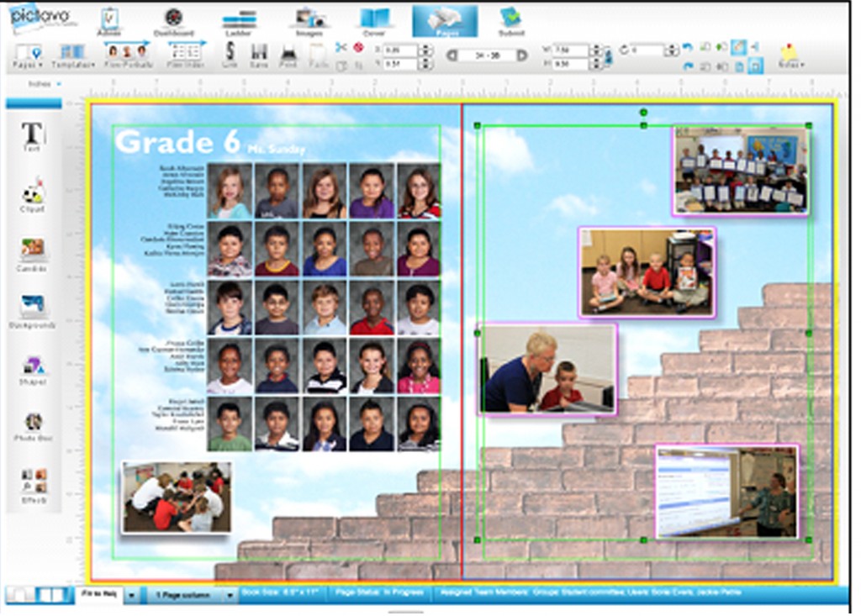Adjust the rotation stepper arrows
Screen dimensions: 861x616
click(671, 50)
